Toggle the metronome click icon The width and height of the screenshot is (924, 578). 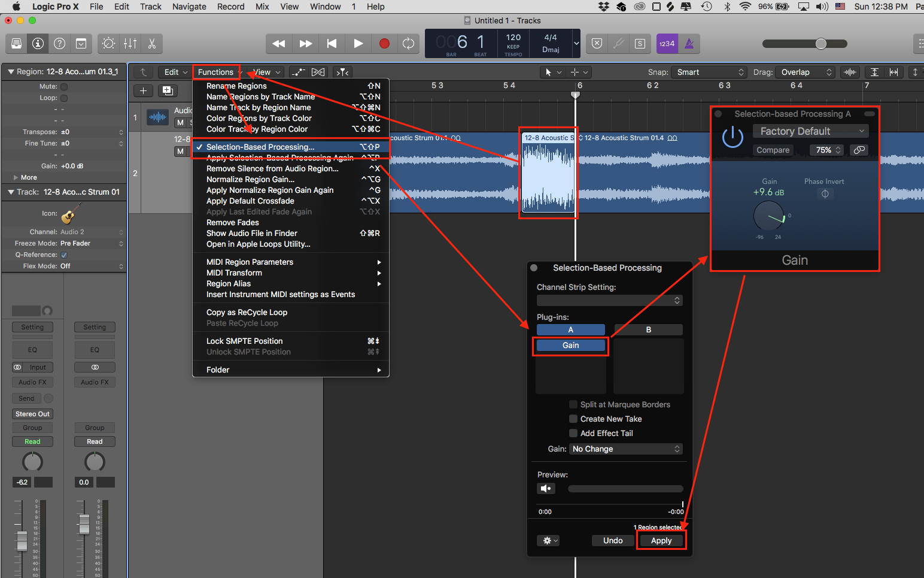pos(689,43)
